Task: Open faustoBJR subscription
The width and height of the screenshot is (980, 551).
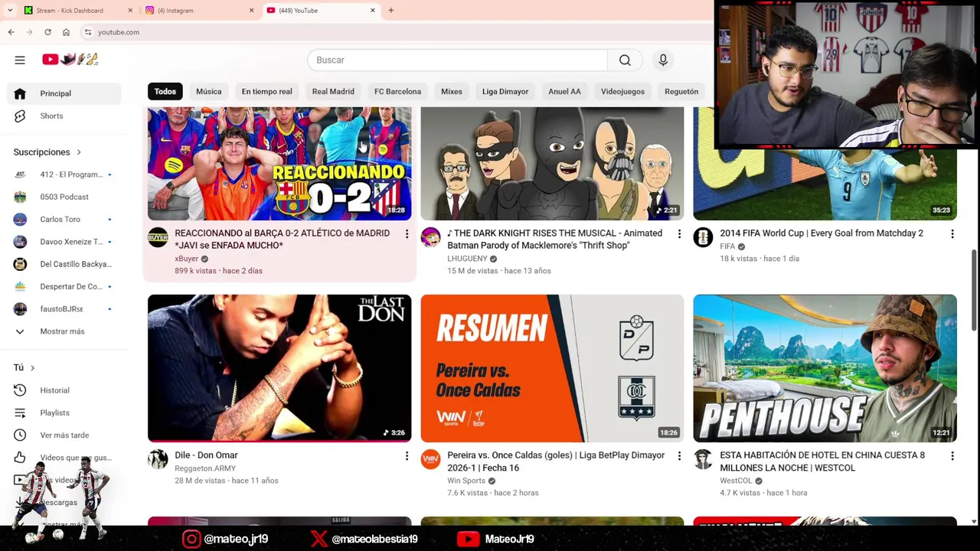Action: [x=64, y=308]
